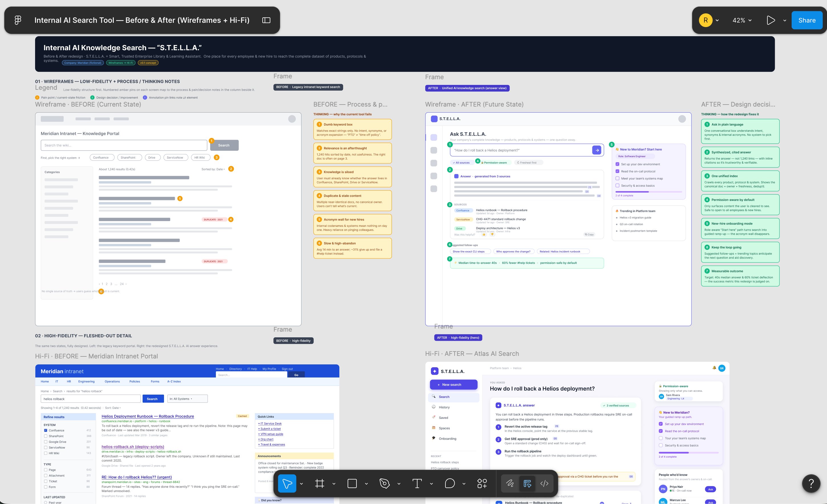Check the Ticket type checkbox

point(46,481)
